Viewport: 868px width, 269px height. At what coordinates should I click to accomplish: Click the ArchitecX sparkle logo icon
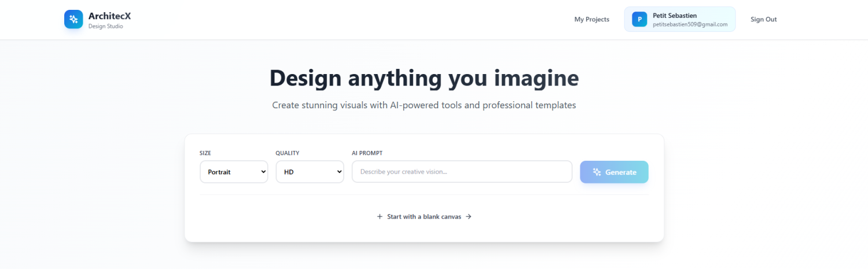[x=73, y=19]
